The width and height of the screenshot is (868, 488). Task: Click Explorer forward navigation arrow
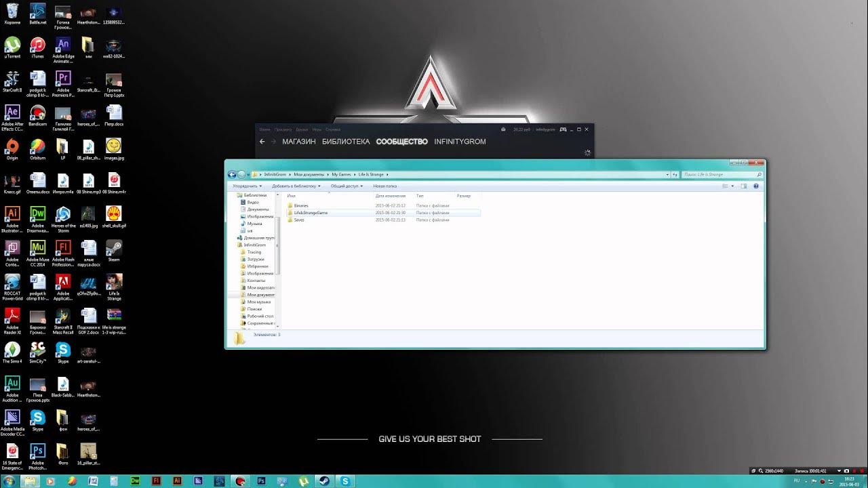241,175
